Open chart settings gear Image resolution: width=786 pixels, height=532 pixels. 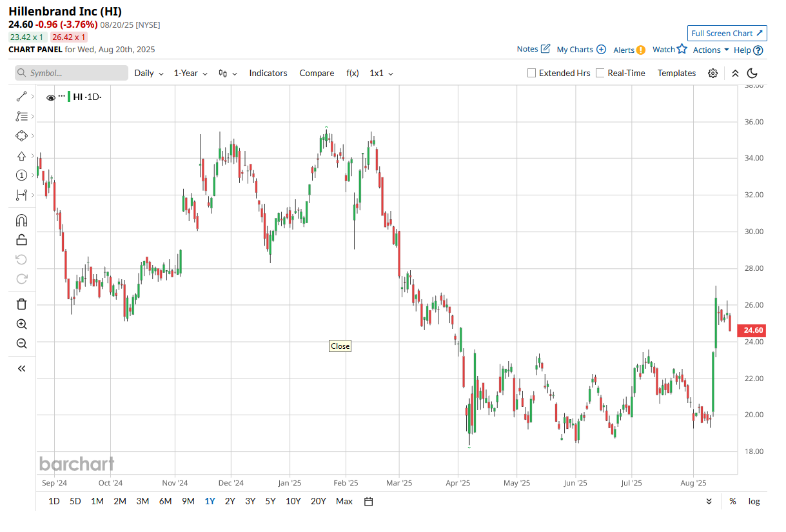tap(712, 74)
